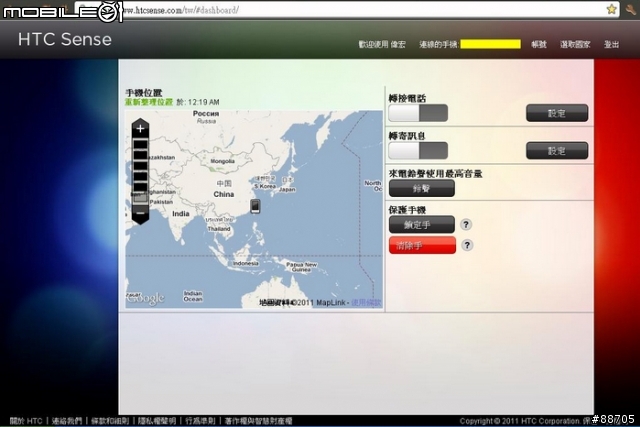Open the map terms of use link
Screen dimensions: 640x427
pos(366,302)
